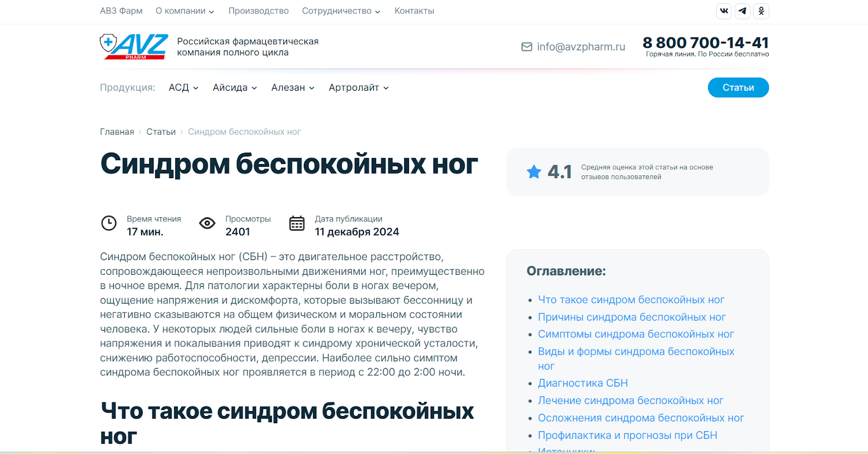The height and width of the screenshot is (454, 868).
Task: Open the Производство menu item
Action: pos(258,11)
